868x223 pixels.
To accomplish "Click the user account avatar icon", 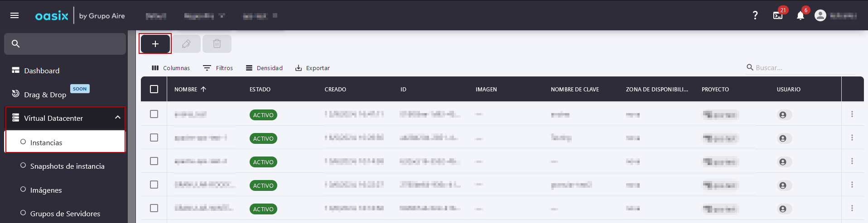I will (x=820, y=16).
